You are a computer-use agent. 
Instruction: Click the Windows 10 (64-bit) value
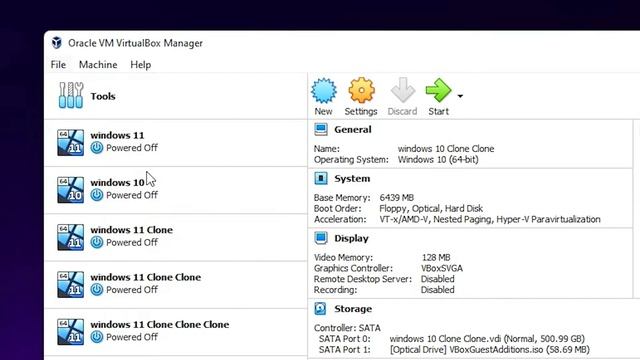click(438, 160)
